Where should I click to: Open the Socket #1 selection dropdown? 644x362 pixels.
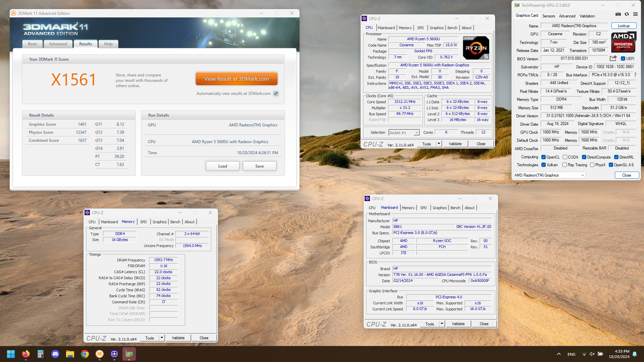(x=404, y=132)
